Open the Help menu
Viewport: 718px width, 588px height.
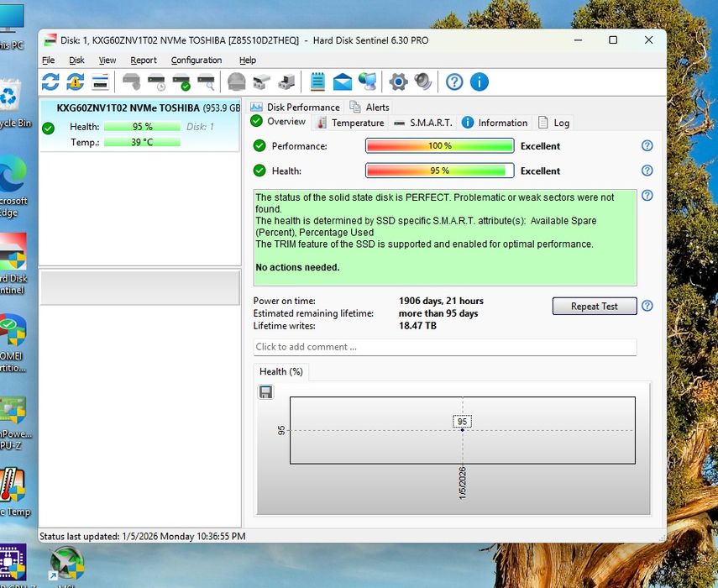coord(248,60)
